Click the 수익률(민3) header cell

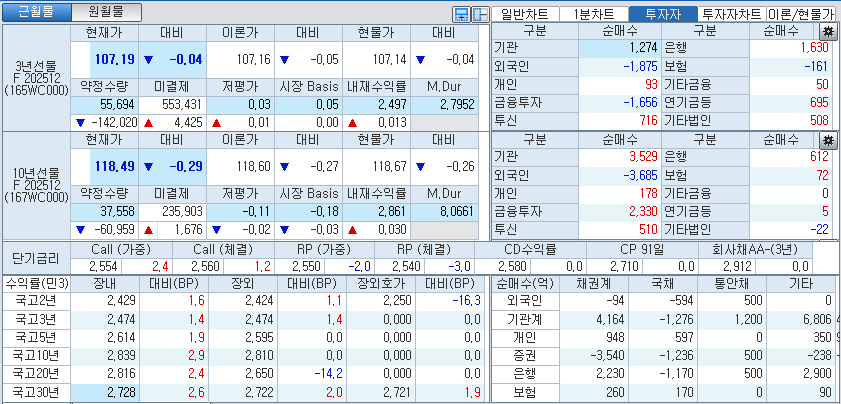click(36, 283)
